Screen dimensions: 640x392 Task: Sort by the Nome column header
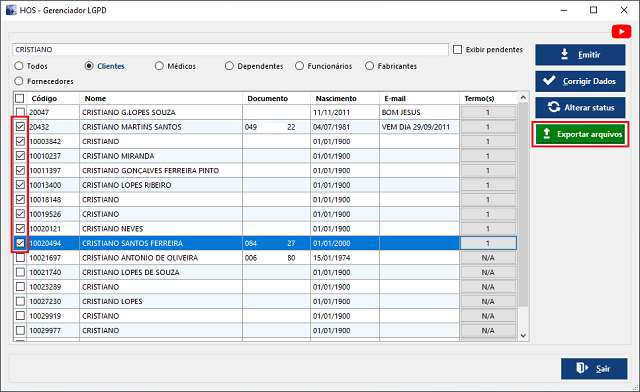[161, 98]
